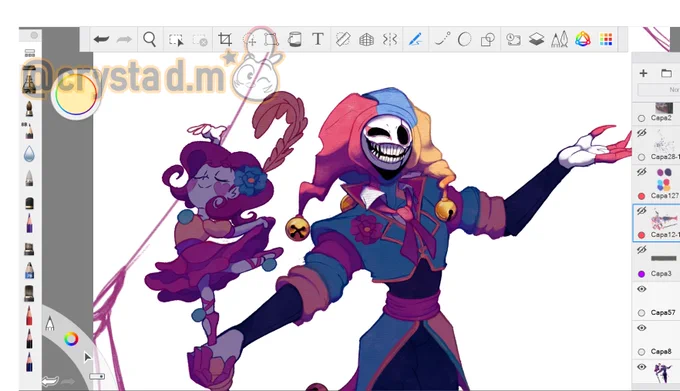Click the Redo arrow in the top toolbar

coord(124,39)
